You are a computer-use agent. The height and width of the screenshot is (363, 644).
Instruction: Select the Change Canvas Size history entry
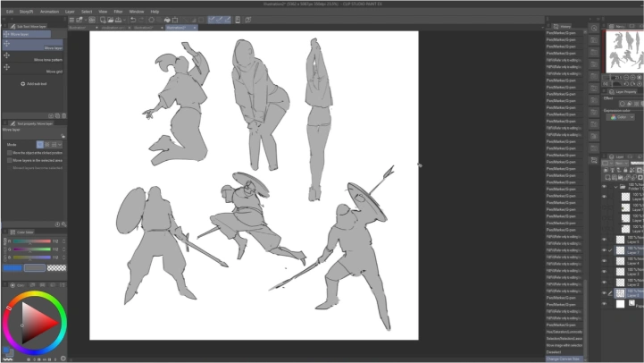(565, 359)
